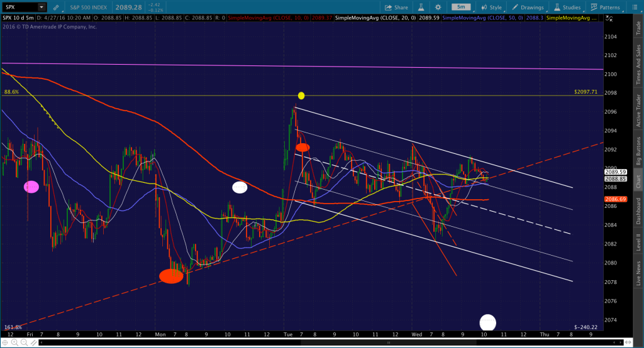644x348 pixels.
Task: Open the Trade sidebar tab
Action: (x=638, y=28)
